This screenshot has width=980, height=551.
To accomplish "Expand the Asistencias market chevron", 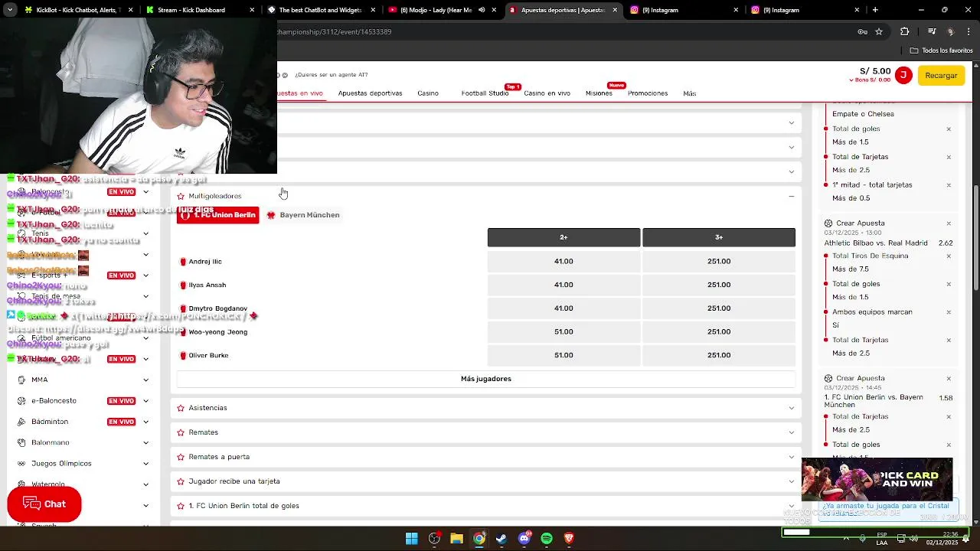I will (791, 408).
